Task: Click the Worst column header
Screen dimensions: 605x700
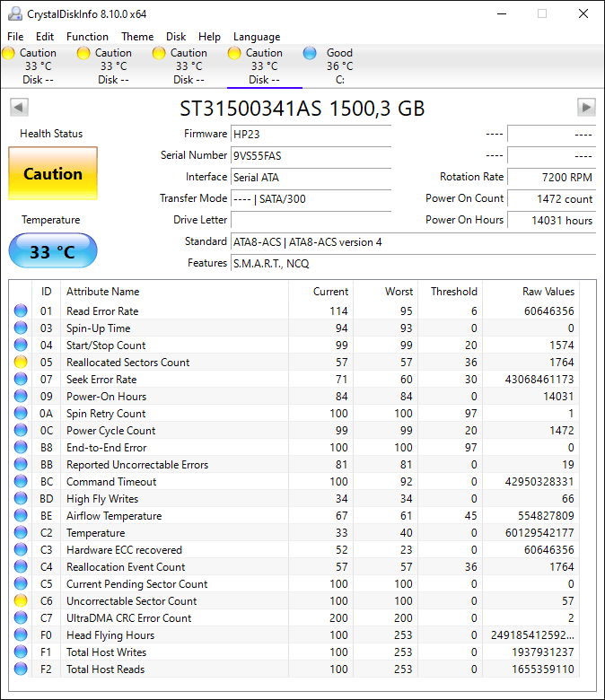Action: 386,292
